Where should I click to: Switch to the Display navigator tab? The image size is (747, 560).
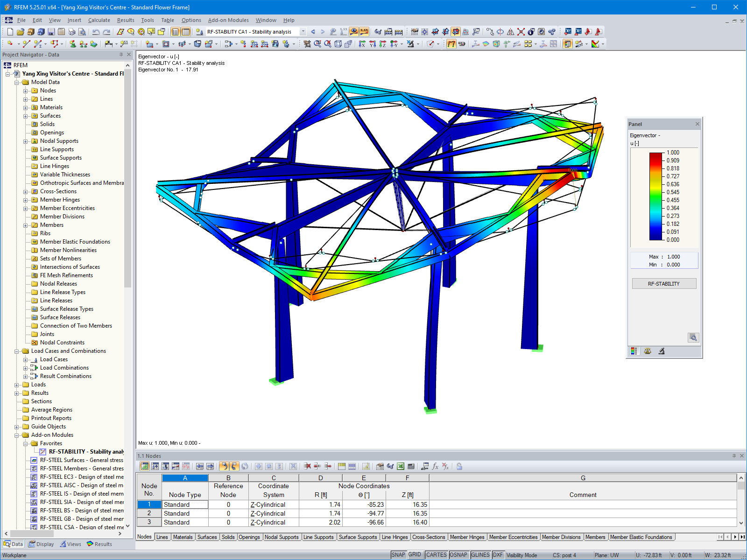coord(41,544)
